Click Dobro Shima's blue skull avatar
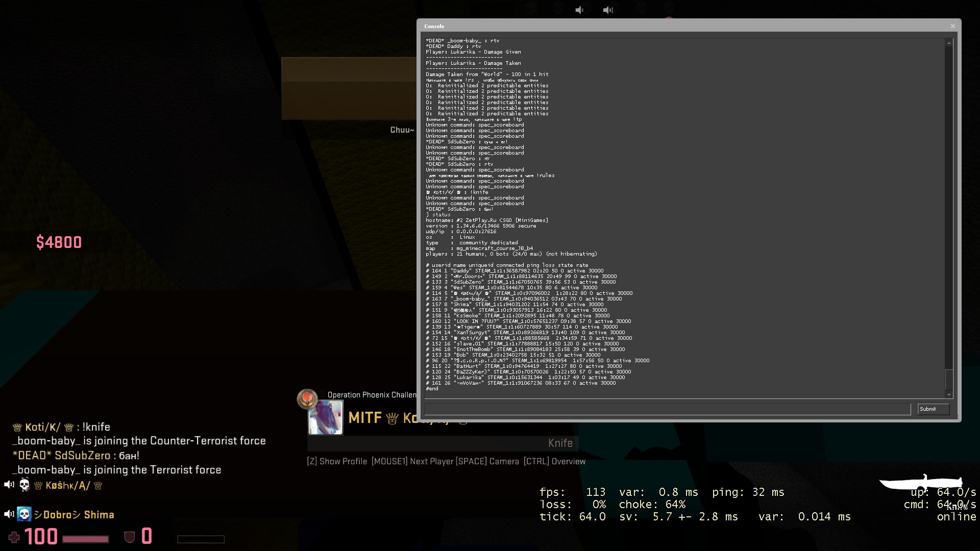The width and height of the screenshot is (980, 551). click(24, 514)
